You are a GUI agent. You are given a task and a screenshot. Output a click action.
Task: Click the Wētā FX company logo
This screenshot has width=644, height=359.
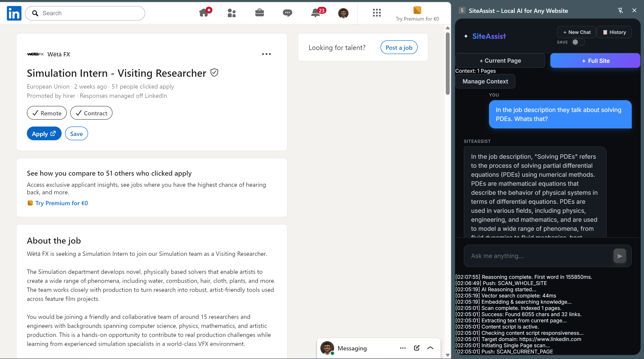35,54
